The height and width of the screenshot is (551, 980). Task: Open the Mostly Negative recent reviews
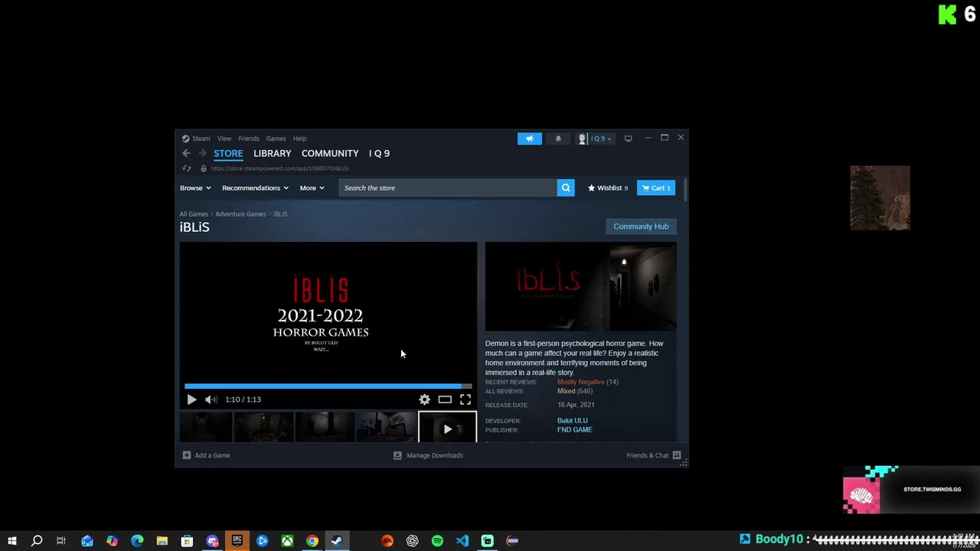click(x=580, y=382)
